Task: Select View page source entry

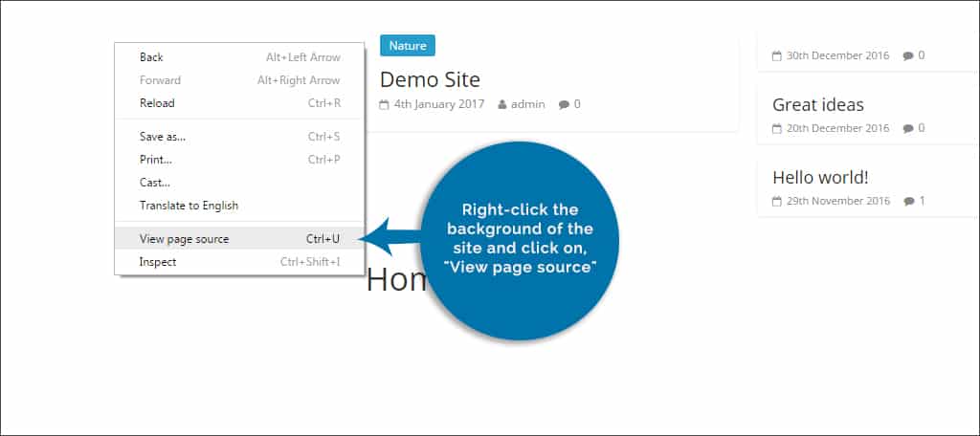Action: point(238,239)
